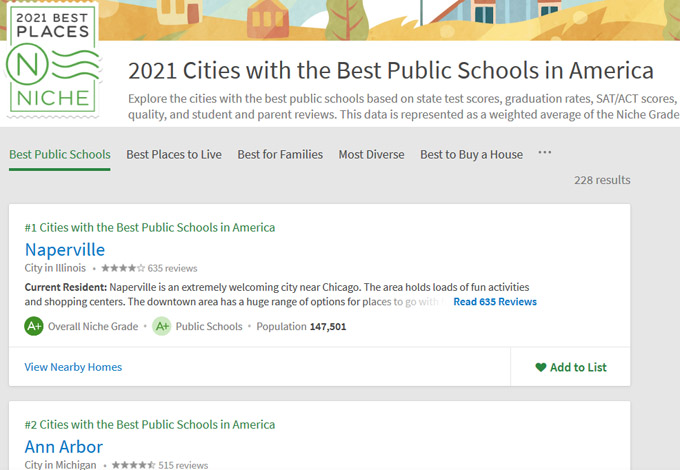This screenshot has height=470, width=680.
Task: Click the Current Resident review snippet
Action: click(x=277, y=294)
